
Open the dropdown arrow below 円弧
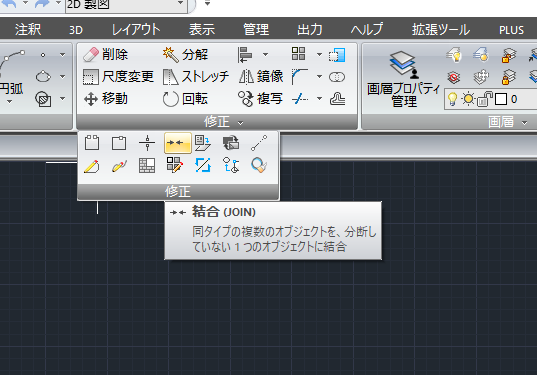[10, 102]
